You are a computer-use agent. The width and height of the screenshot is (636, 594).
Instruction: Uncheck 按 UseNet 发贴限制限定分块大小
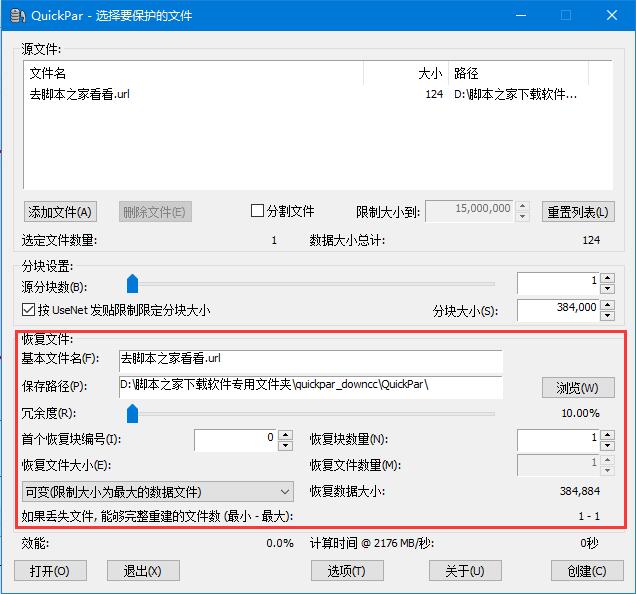tap(28, 310)
